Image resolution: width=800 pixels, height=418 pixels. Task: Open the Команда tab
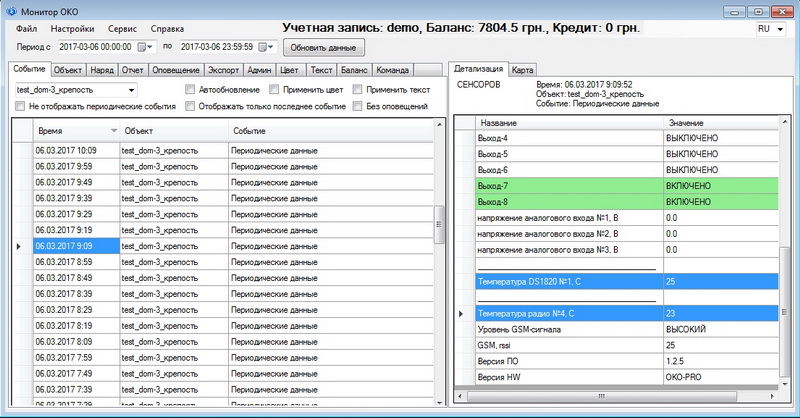(392, 70)
